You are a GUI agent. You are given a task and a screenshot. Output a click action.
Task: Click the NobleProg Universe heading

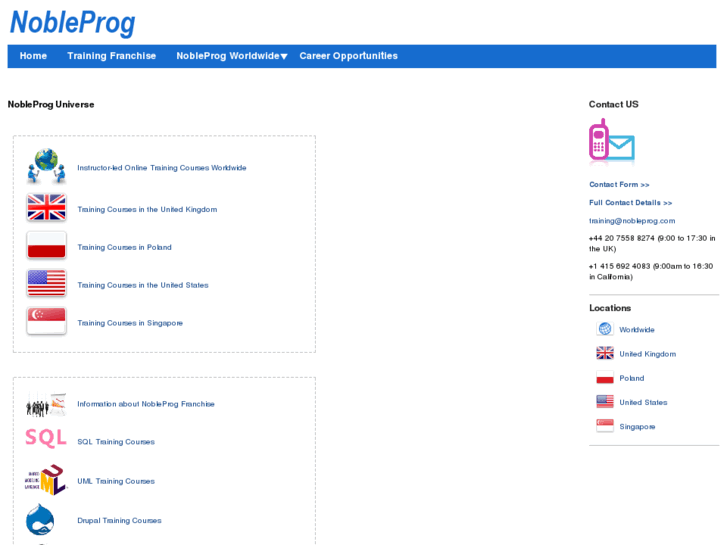click(x=51, y=104)
